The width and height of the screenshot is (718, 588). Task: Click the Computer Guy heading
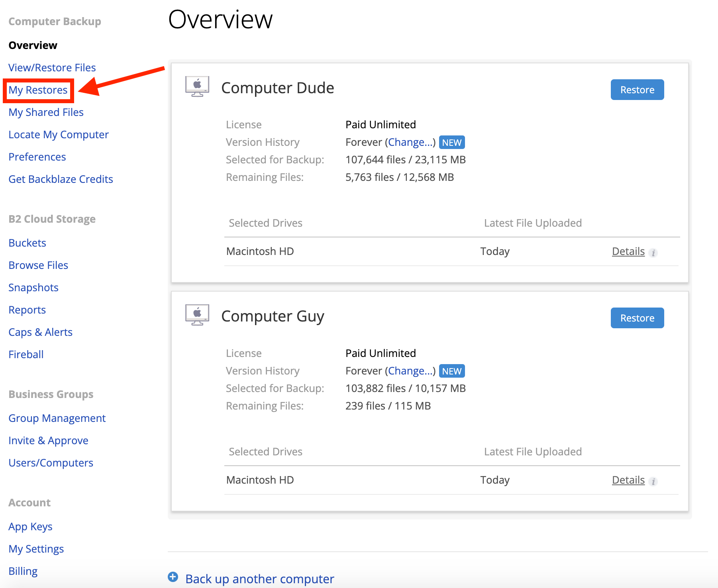tap(273, 316)
